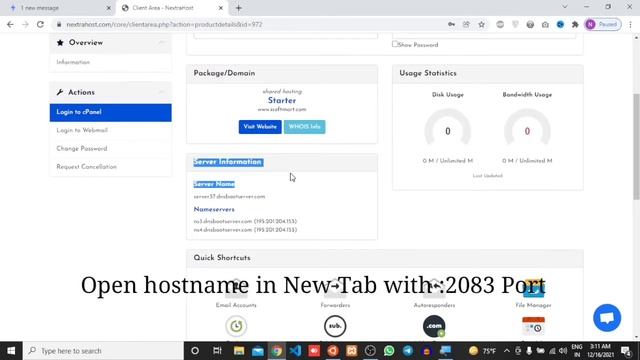Bookmark this page with the star icon

click(482, 24)
